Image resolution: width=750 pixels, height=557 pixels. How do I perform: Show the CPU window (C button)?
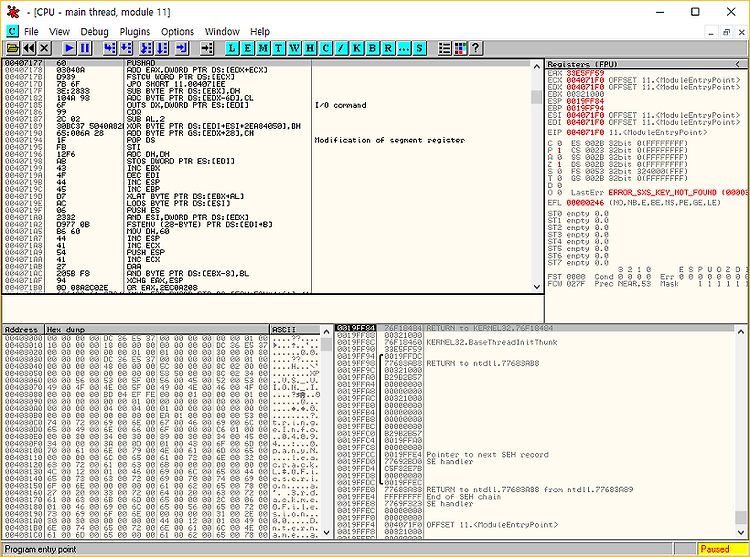tap(325, 48)
